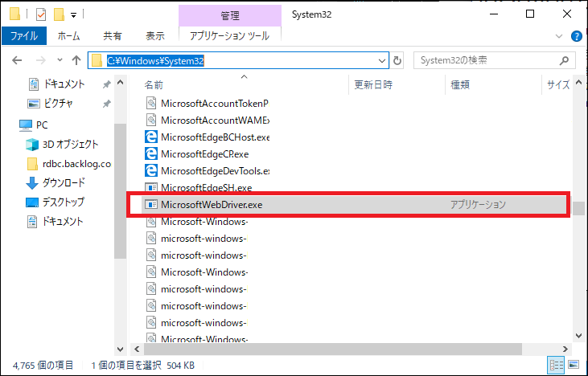Open the Customize Quick Access Toolbar arrow
The width and height of the screenshot is (588, 376).
[73, 15]
